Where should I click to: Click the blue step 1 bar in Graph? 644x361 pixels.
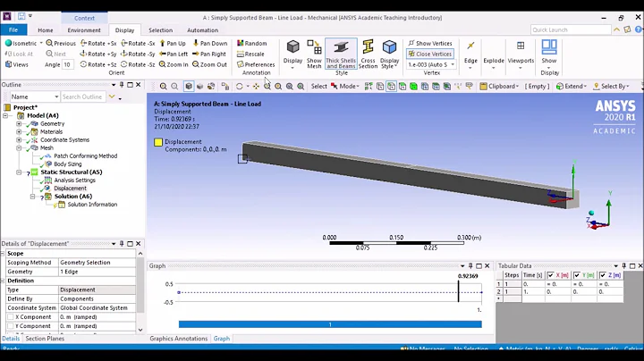330,324
